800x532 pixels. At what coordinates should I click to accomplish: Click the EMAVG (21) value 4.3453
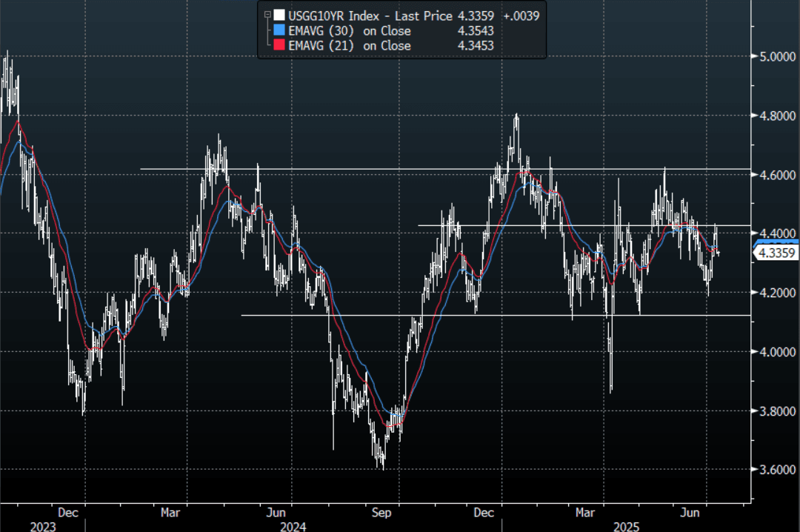(x=476, y=46)
